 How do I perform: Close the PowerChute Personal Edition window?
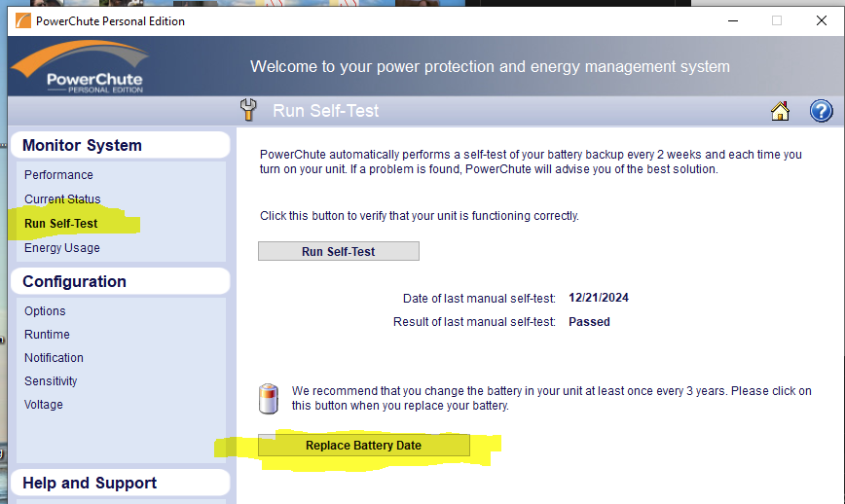(x=822, y=21)
